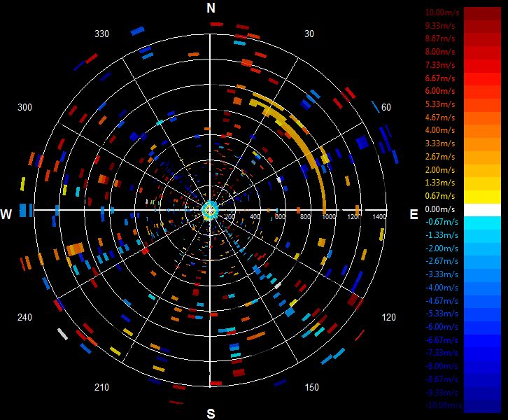Click the -9.33m/s legend label

tap(442, 393)
